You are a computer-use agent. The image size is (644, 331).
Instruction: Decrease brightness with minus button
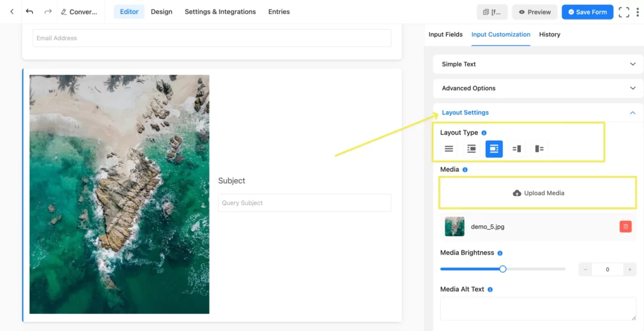[586, 269]
